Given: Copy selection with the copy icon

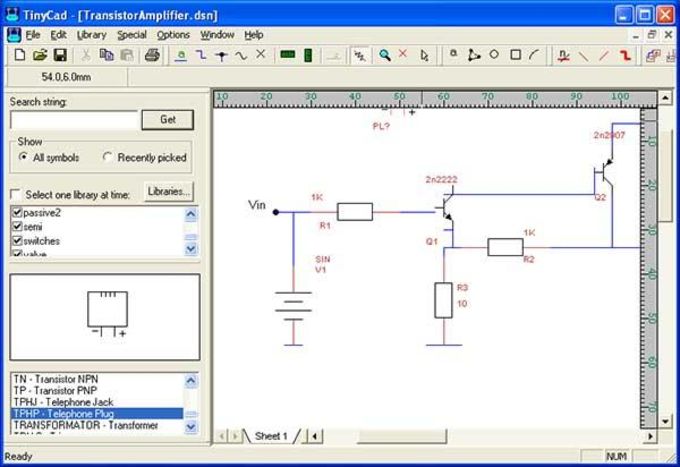Looking at the screenshot, I should [x=106, y=55].
